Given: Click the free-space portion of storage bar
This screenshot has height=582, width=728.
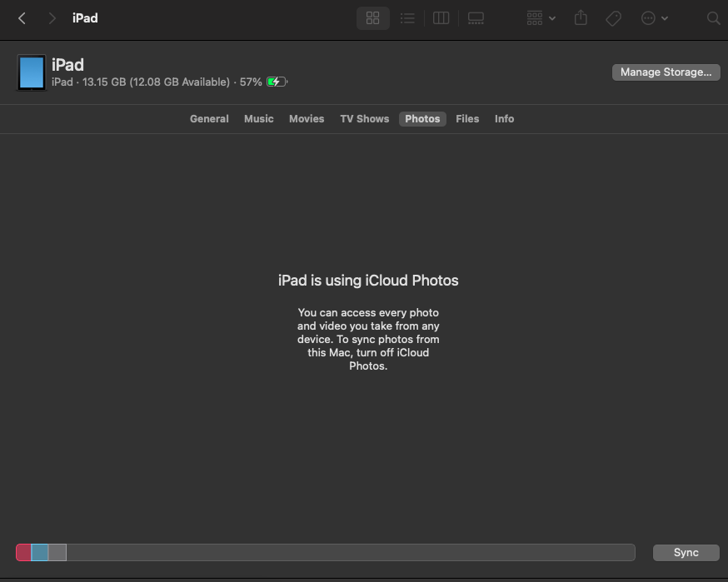Looking at the screenshot, I should pos(351,552).
